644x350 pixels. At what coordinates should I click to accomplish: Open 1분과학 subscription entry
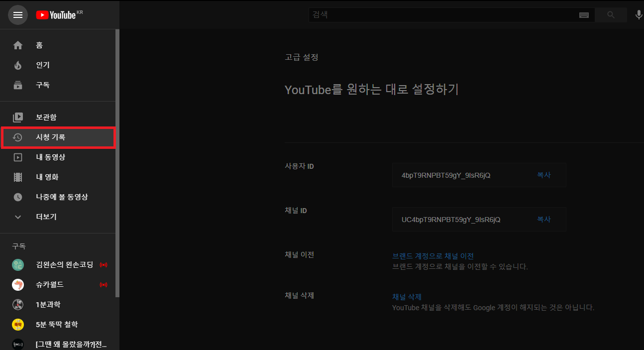coord(58,305)
